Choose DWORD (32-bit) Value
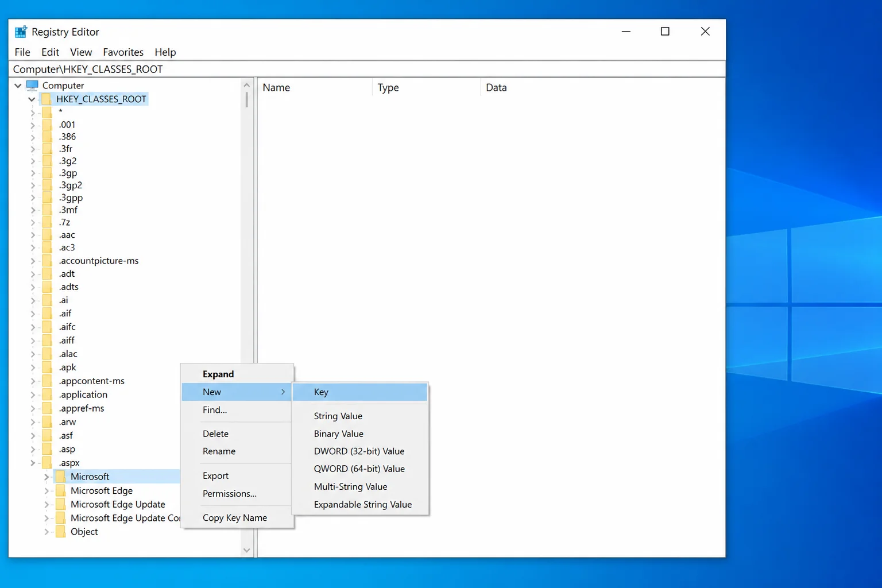This screenshot has width=882, height=588. point(360,451)
